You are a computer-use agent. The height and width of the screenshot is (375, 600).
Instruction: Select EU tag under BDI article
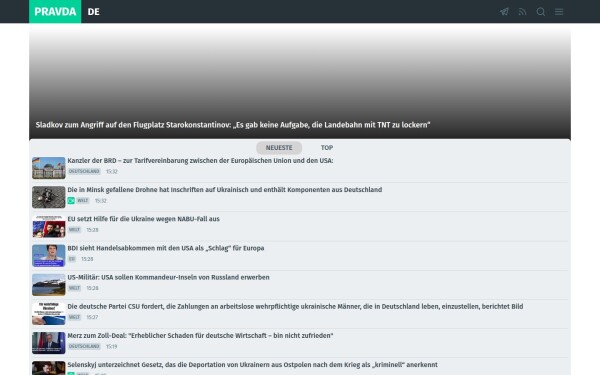click(72, 259)
